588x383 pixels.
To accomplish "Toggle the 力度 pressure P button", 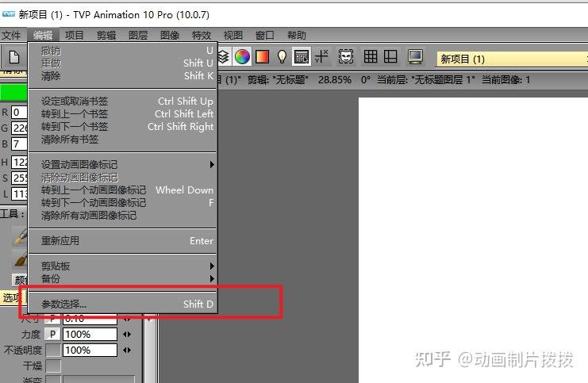I will 53,334.
